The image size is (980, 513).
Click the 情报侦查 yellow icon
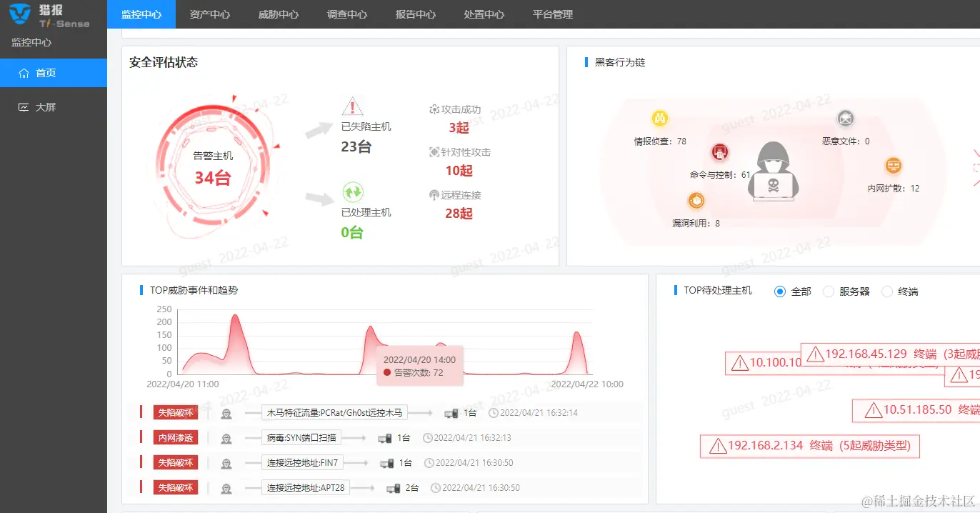coord(660,119)
